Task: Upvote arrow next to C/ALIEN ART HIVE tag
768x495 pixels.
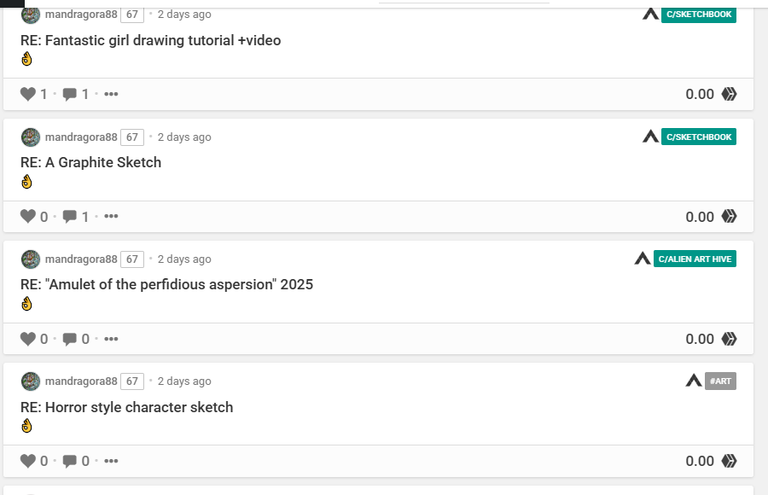Action: coord(642,259)
